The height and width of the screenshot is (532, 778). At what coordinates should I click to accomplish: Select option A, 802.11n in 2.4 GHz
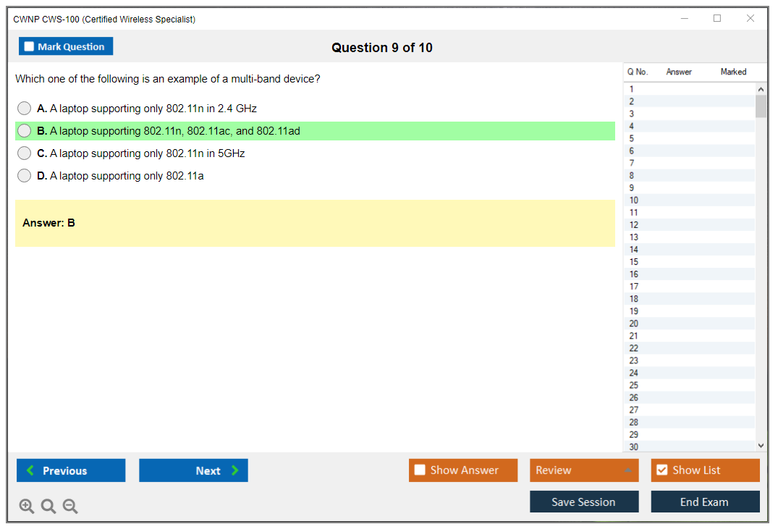click(x=25, y=109)
